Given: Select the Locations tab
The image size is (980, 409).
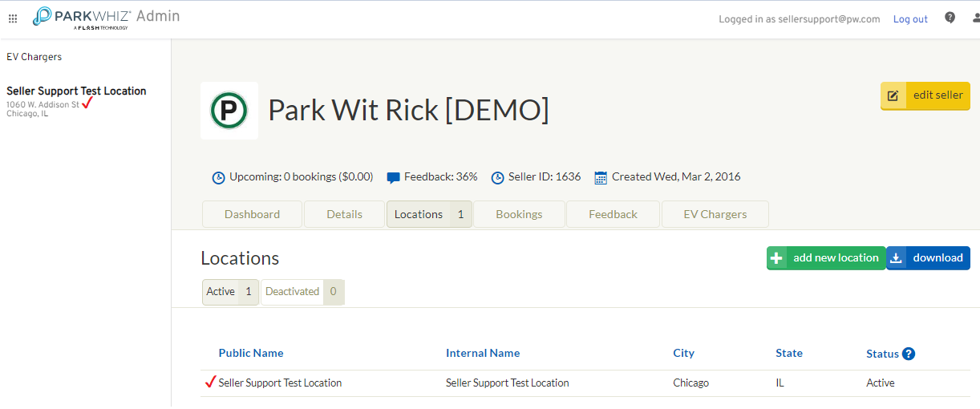Looking at the screenshot, I should [429, 214].
